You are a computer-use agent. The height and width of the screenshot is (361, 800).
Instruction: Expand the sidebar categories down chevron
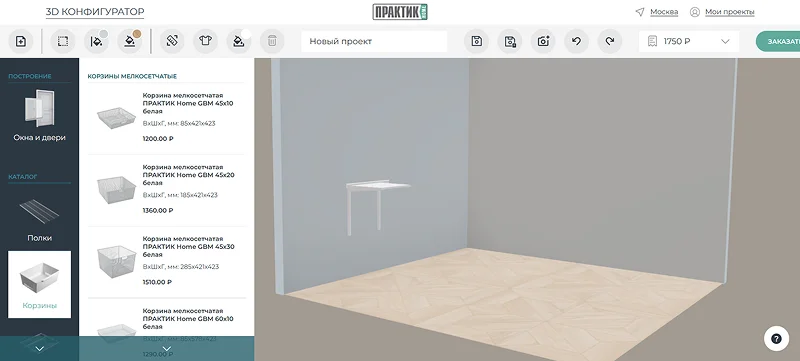(39, 349)
